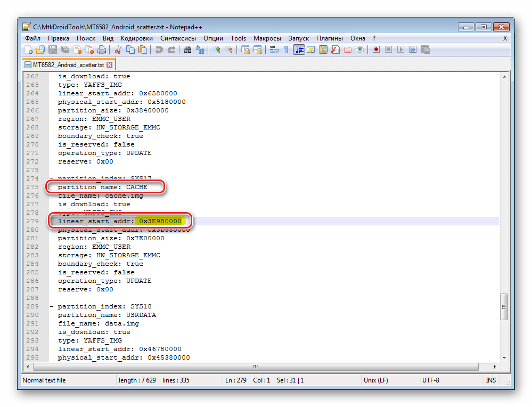Zoom in using the magnifier plus icon

point(216,50)
